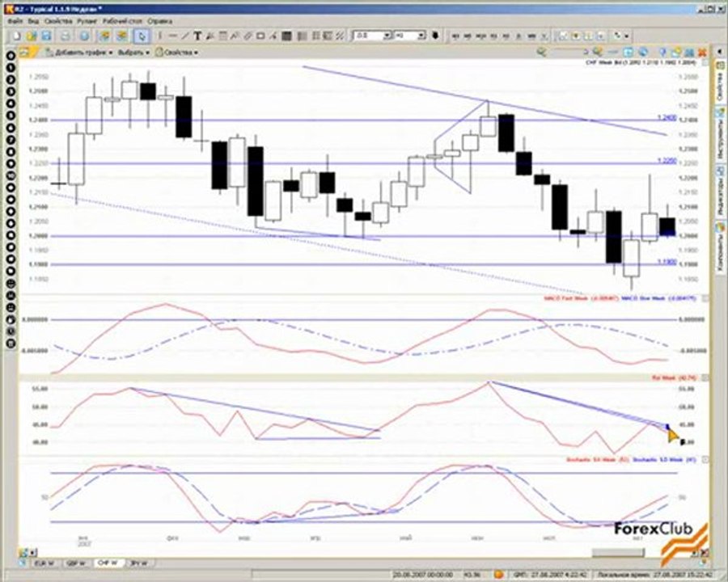Click the Save disk icon
The image size is (728, 582).
coord(46,36)
